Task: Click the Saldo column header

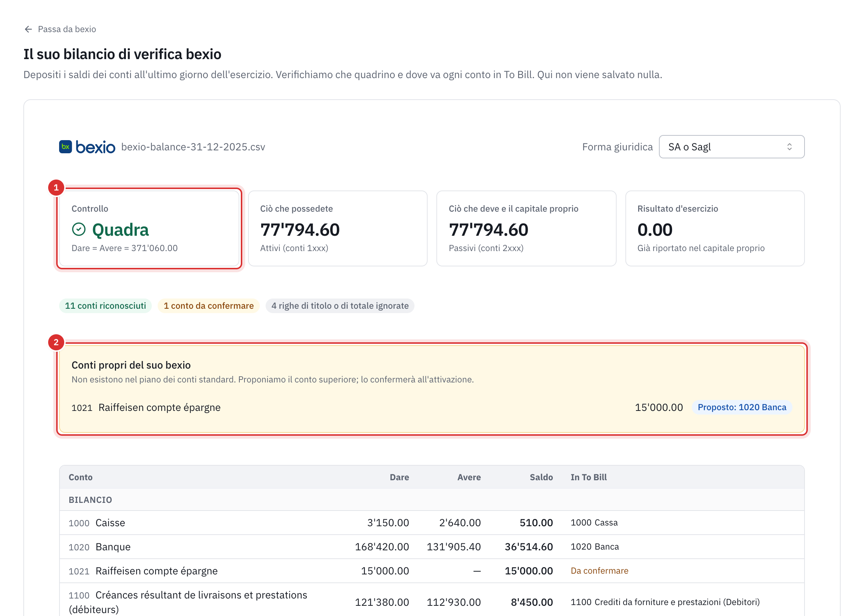Action: point(541,477)
